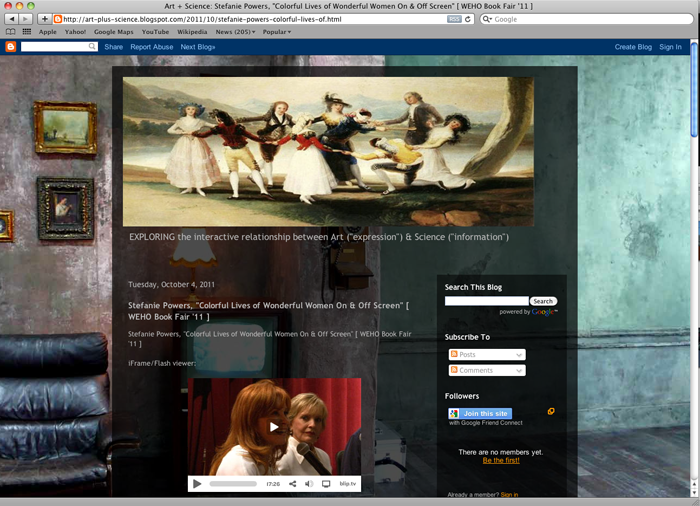Open the video share icon

click(x=292, y=484)
